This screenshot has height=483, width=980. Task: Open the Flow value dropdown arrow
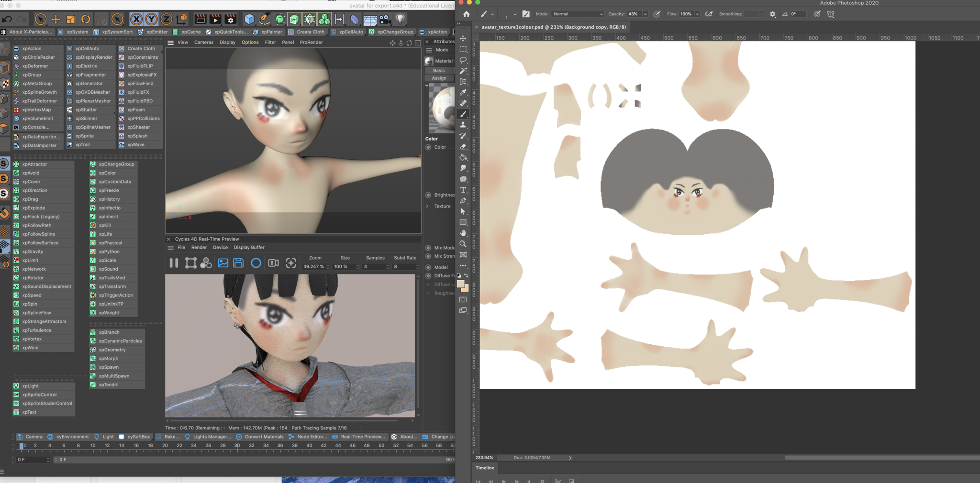[x=697, y=14]
